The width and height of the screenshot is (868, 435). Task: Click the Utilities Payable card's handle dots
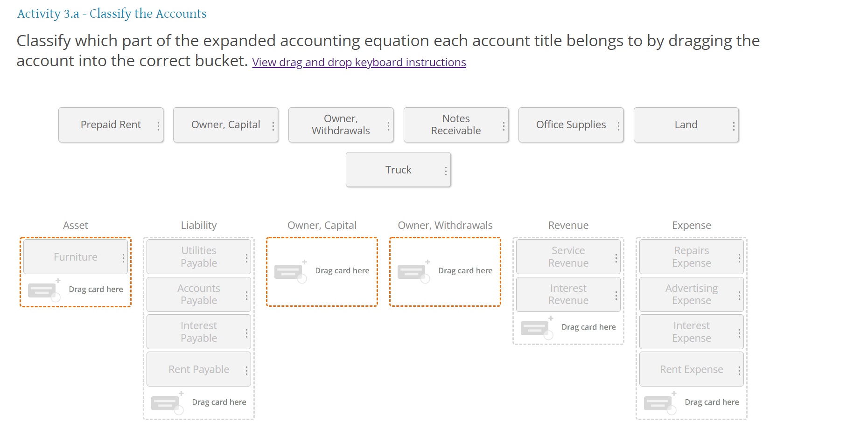pos(246,258)
